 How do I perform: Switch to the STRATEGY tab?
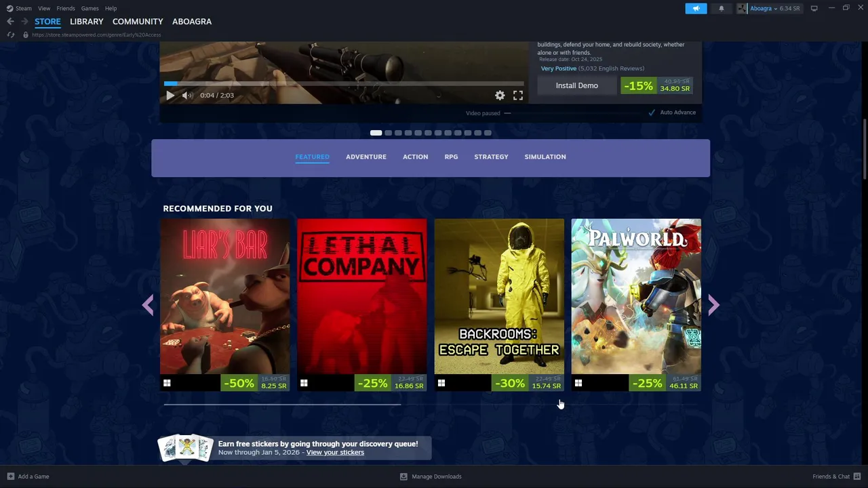tap(491, 157)
